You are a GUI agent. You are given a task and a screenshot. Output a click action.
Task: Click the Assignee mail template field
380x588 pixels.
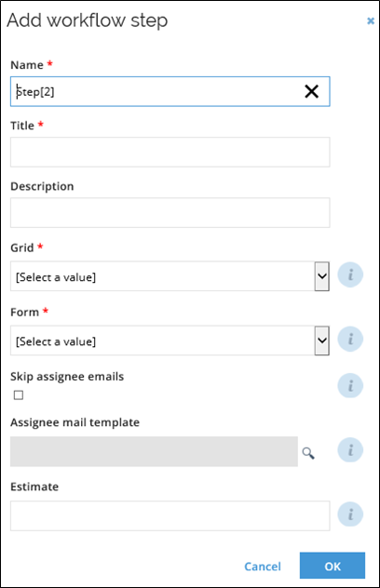154,451
